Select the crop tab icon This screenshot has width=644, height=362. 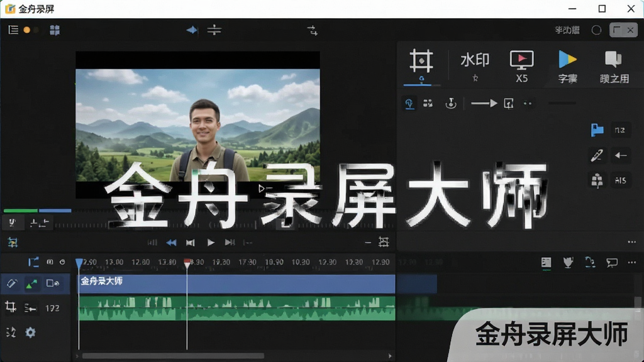click(421, 61)
